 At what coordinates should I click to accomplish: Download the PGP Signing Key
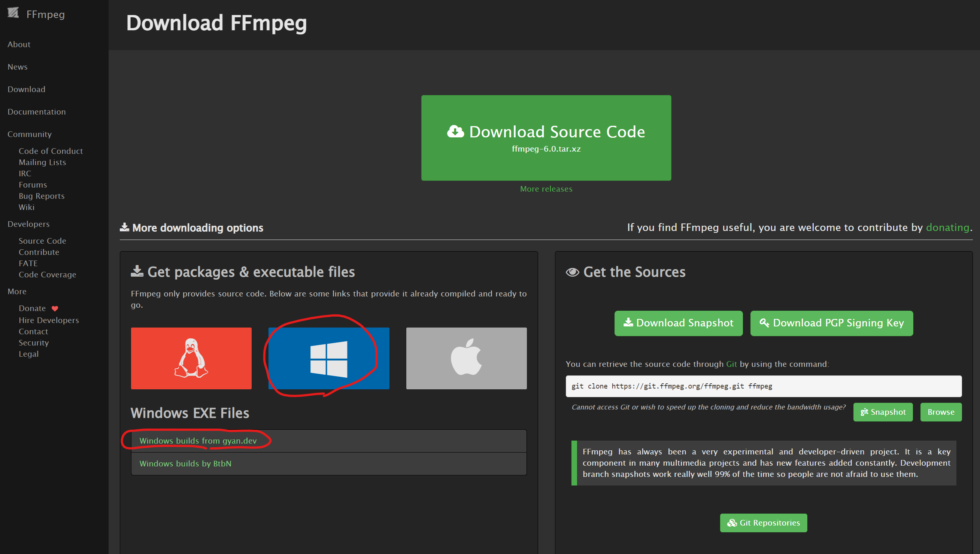coord(831,323)
